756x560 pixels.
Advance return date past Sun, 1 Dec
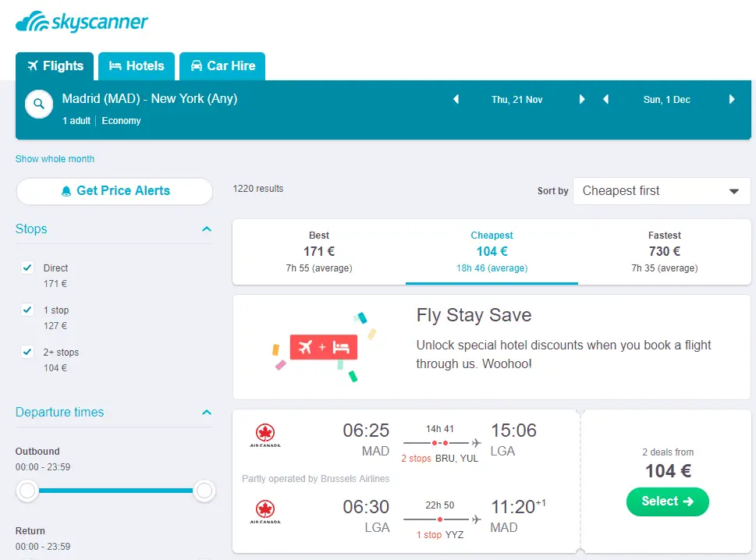(x=732, y=100)
